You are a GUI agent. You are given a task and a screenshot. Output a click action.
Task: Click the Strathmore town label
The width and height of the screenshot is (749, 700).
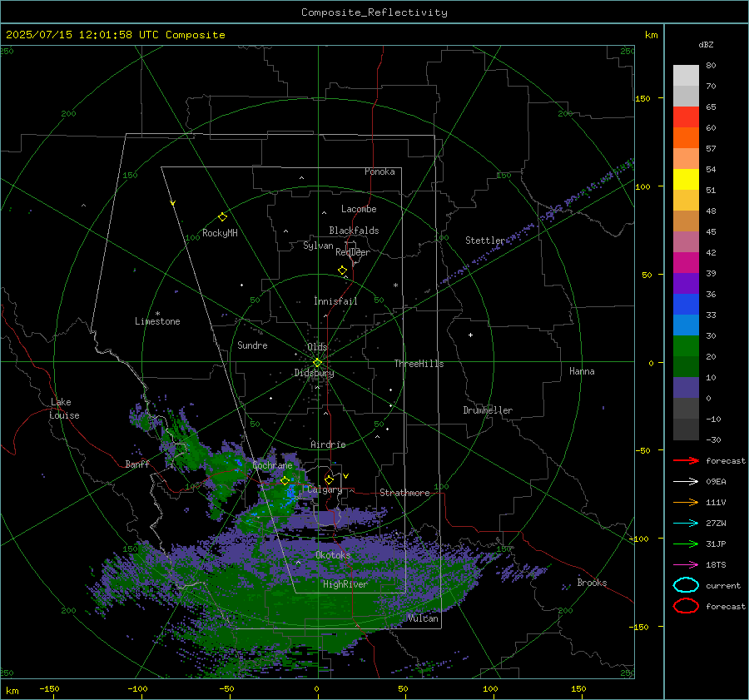[404, 493]
